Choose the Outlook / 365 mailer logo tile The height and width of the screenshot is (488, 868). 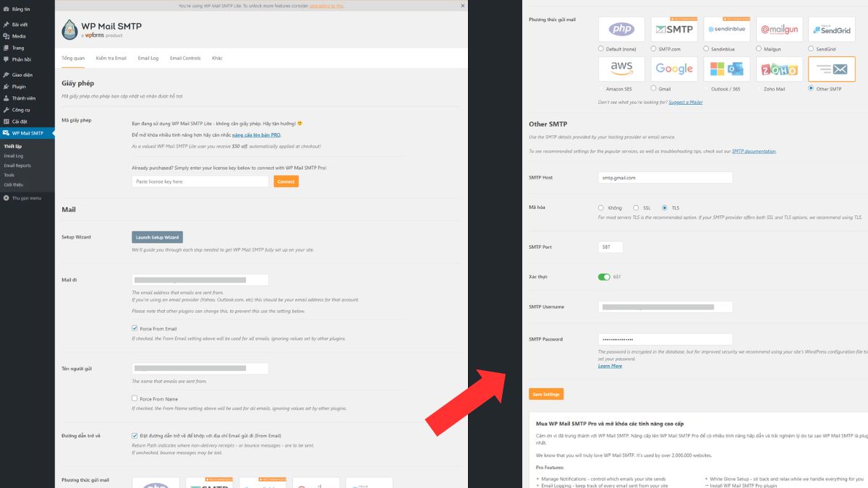tap(727, 69)
